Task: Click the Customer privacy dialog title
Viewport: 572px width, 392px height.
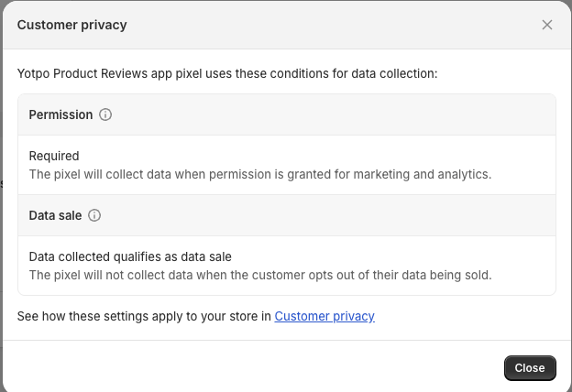Action: click(72, 25)
